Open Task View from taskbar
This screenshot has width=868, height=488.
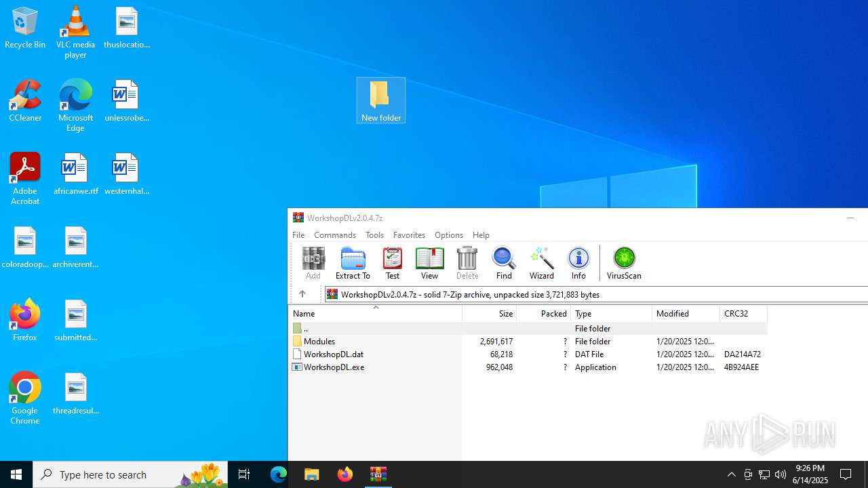(244, 474)
